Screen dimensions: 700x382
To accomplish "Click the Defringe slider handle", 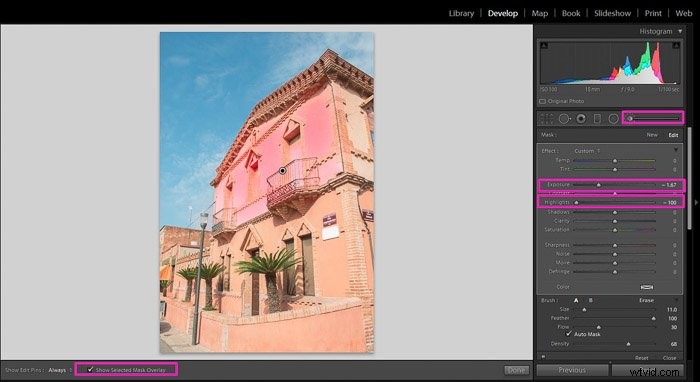I will (615, 271).
